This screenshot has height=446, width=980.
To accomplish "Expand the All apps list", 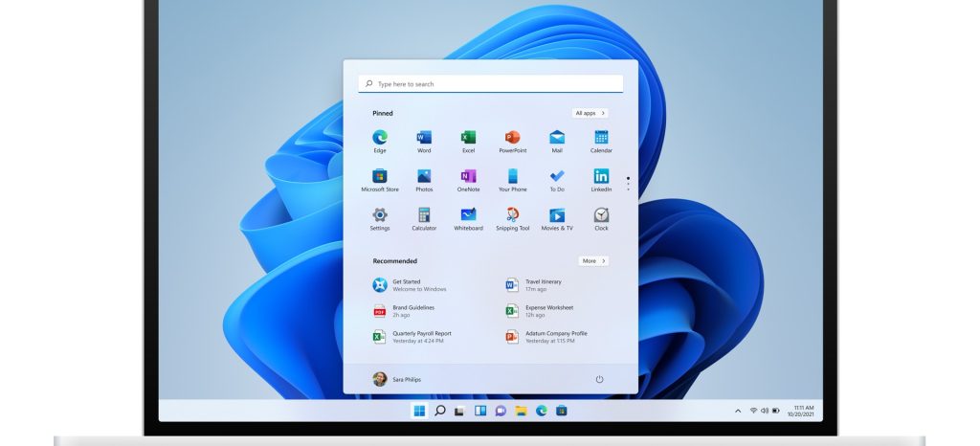I will tap(590, 113).
